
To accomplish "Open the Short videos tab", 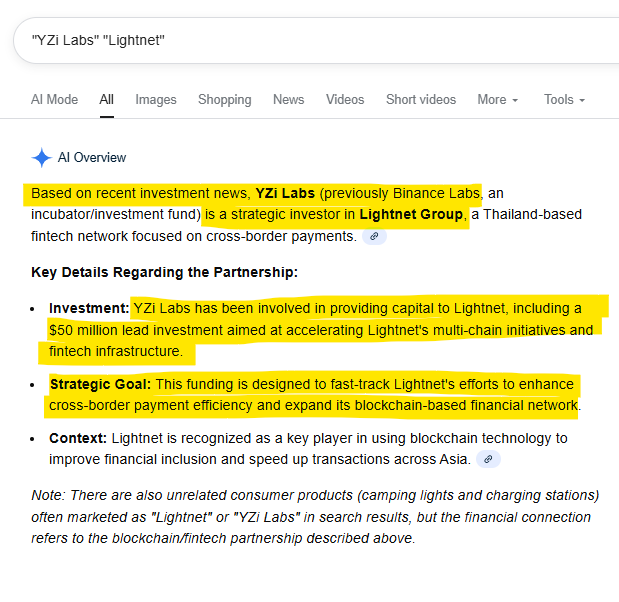I will 421,99.
